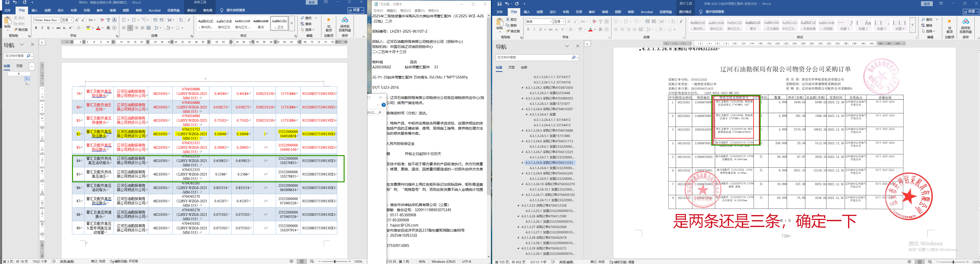This screenshot has width=980, height=264.
Task: Toggle superscript in 销售业绩统计表 window
Action: tap(71, 28)
